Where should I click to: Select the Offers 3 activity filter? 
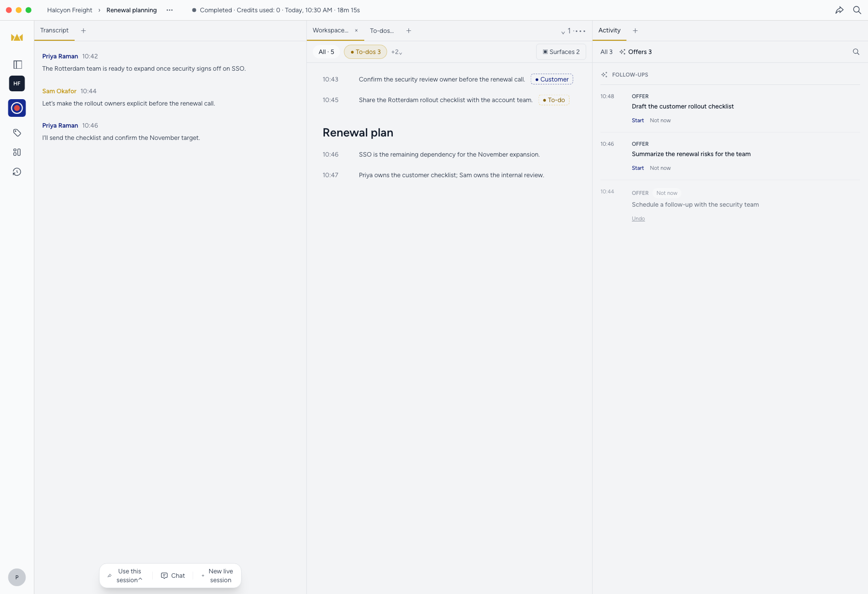click(636, 52)
